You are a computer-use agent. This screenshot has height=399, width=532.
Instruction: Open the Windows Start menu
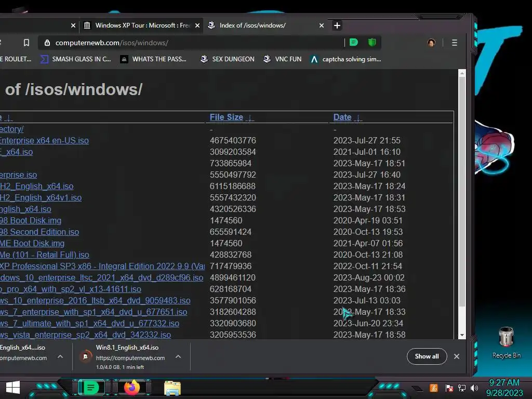pos(13,388)
